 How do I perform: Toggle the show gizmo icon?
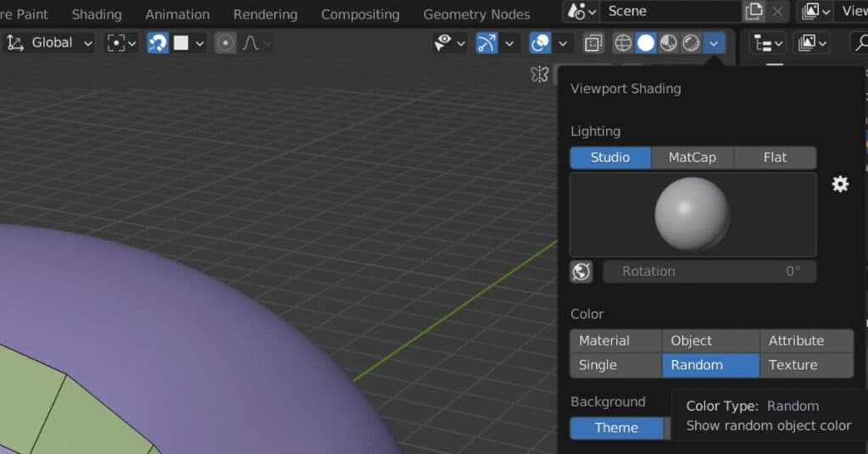(x=487, y=43)
